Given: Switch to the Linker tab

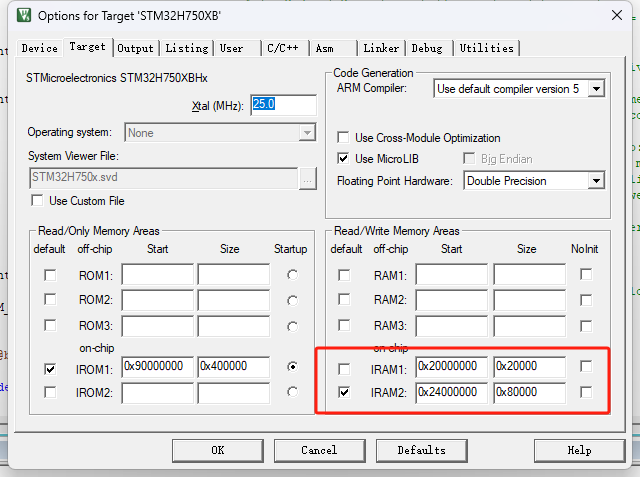Looking at the screenshot, I should (x=381, y=48).
